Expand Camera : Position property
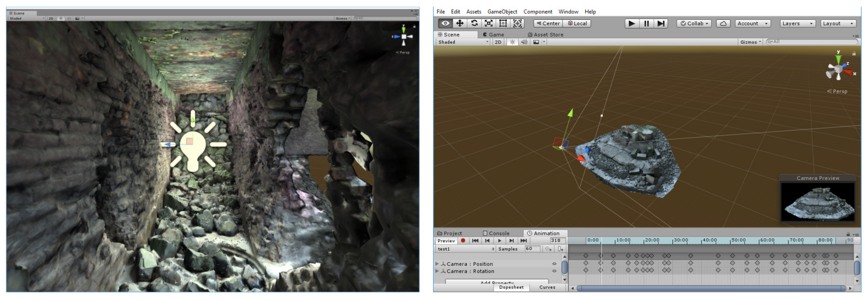The height and width of the screenshot is (301, 868). click(437, 264)
